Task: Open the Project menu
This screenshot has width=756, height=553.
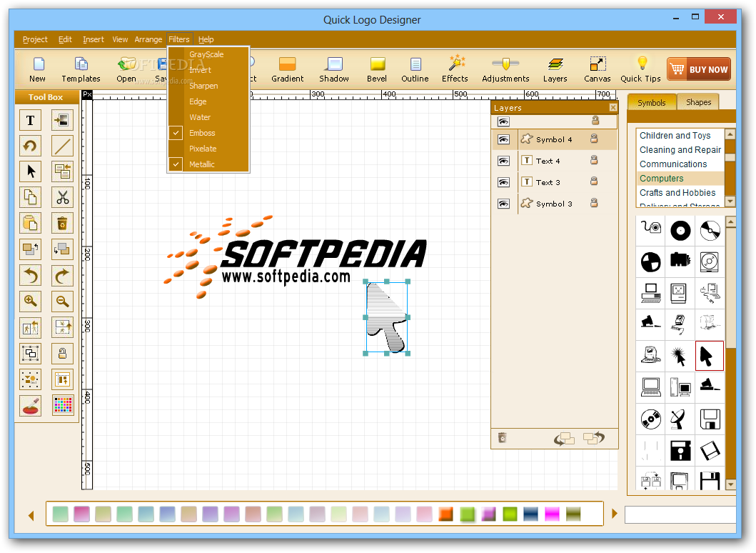Action: [x=35, y=39]
